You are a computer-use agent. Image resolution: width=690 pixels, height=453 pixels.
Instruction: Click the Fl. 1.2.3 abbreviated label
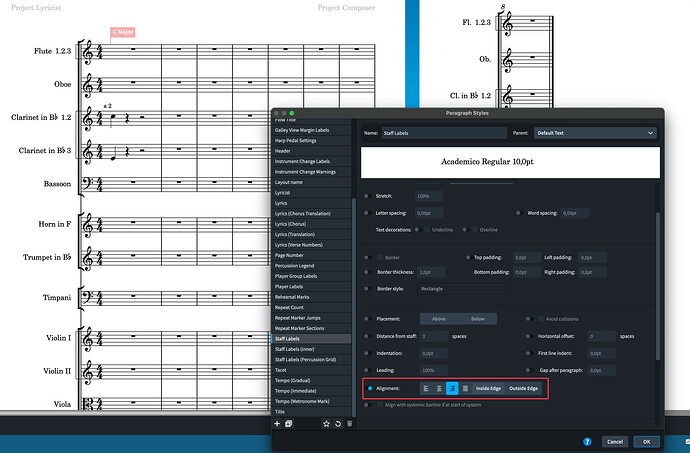pos(476,22)
